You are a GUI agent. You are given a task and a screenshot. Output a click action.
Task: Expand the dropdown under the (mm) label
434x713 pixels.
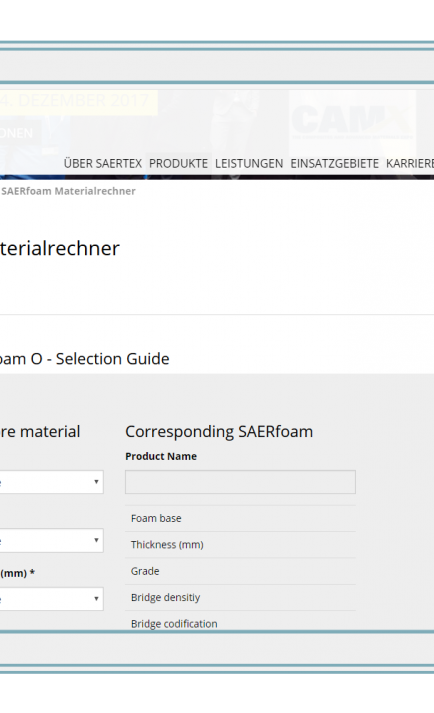[x=51, y=599]
